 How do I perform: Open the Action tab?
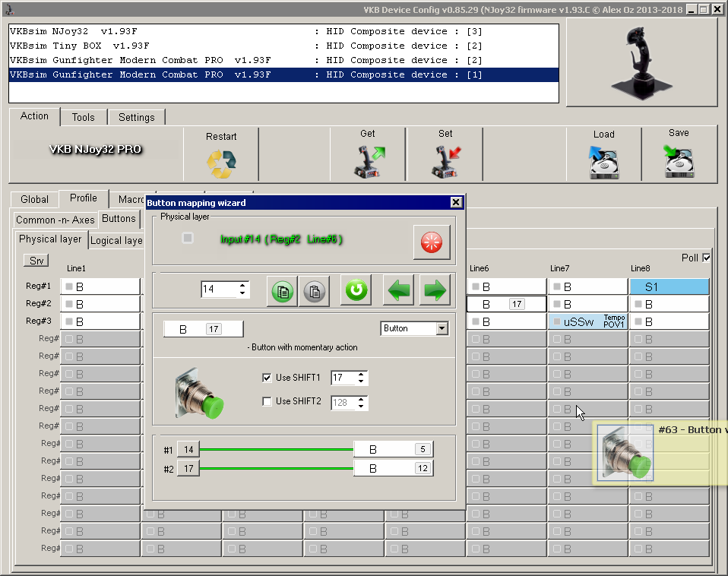point(34,116)
